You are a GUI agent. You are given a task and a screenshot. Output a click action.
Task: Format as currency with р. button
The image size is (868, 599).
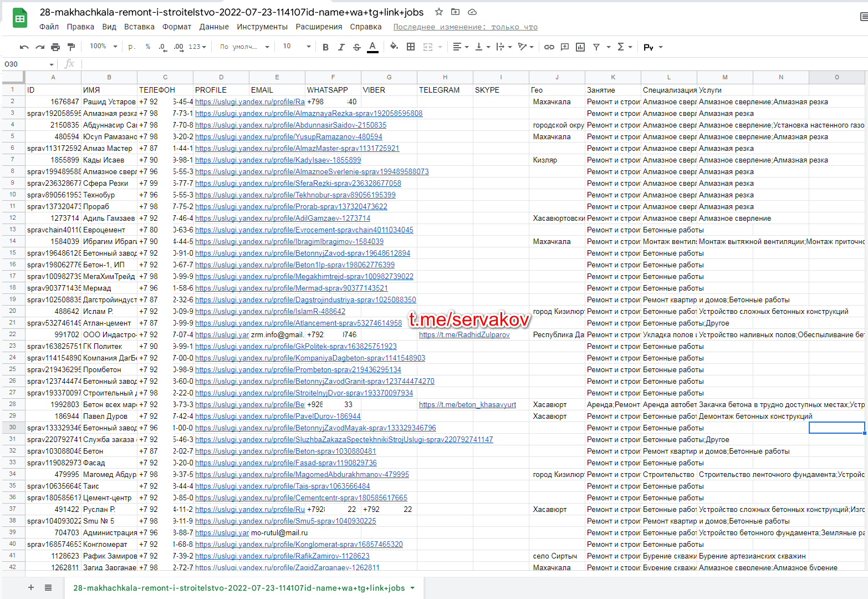[131, 47]
